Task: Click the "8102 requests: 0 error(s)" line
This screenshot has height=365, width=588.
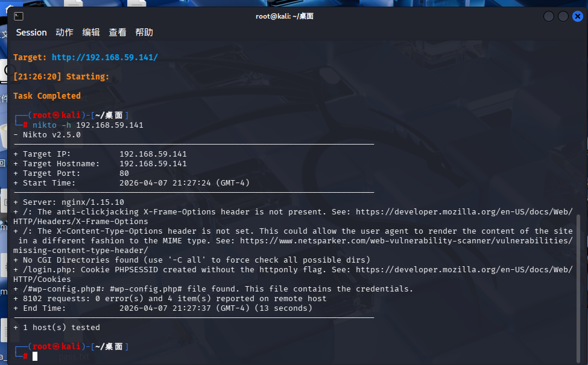Action: [170, 299]
